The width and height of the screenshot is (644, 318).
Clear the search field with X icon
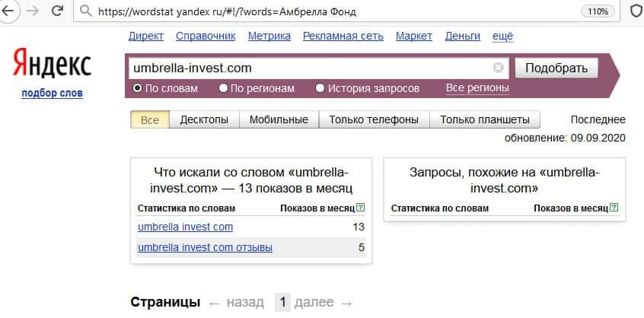[499, 68]
